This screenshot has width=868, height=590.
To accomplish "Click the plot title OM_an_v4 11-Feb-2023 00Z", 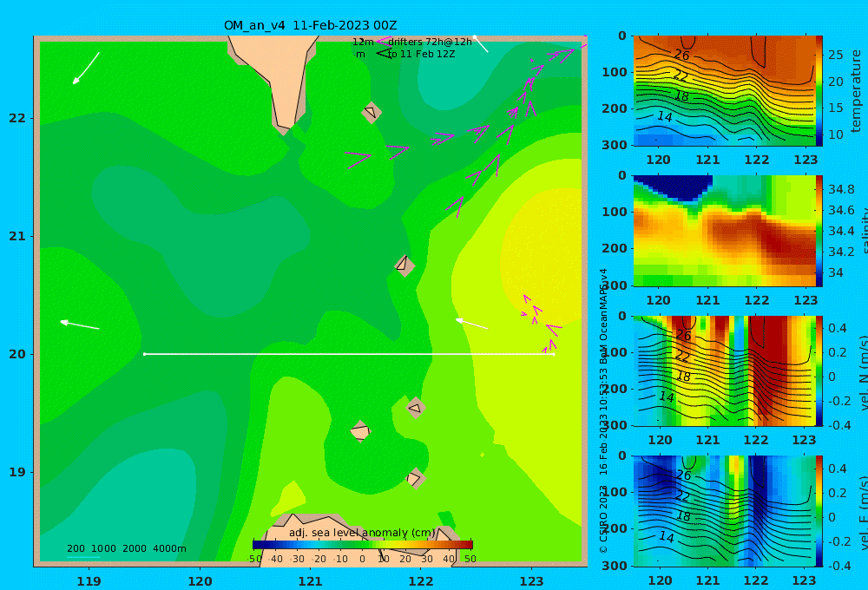I will click(310, 25).
